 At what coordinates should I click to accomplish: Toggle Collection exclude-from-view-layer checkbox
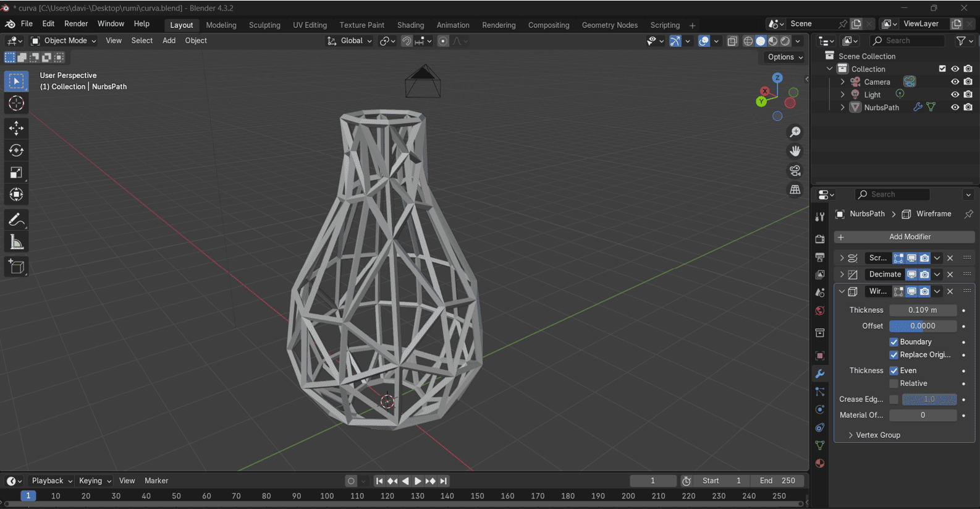(942, 69)
